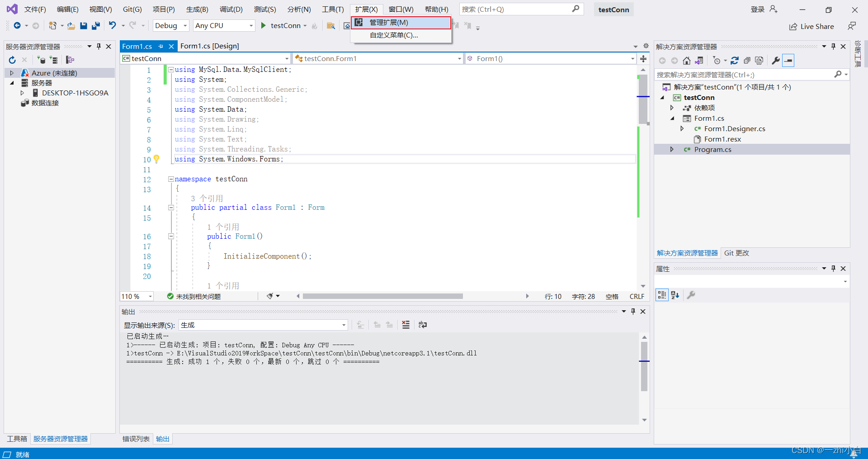Toggle Categorized view in Properties panel
868x459 pixels.
tap(662, 295)
